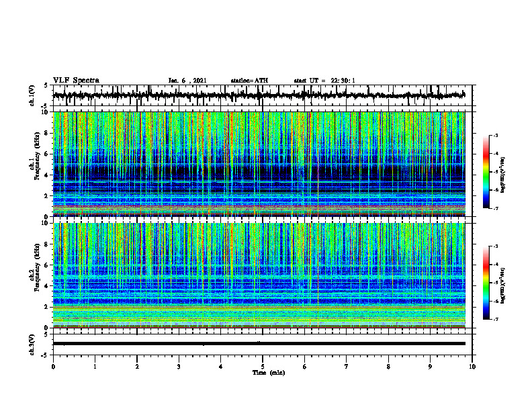Click time axis tick label "4"
Image resolution: width=532 pixels, height=411 pixels.
tap(221, 367)
